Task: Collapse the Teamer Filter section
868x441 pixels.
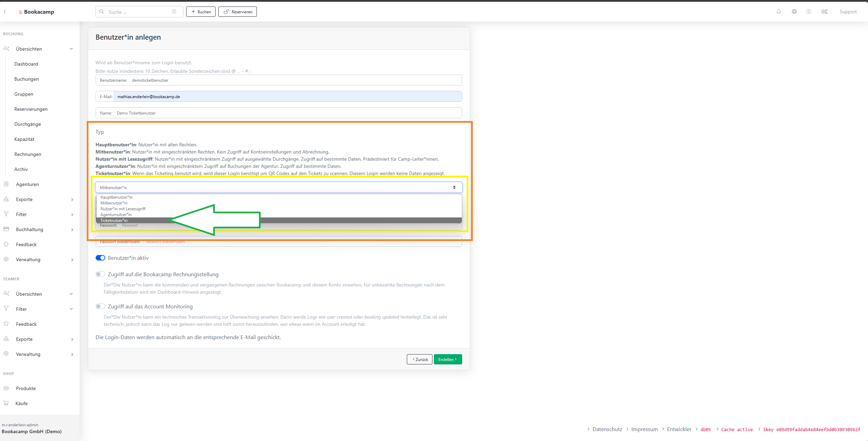Action: pyautogui.click(x=71, y=309)
